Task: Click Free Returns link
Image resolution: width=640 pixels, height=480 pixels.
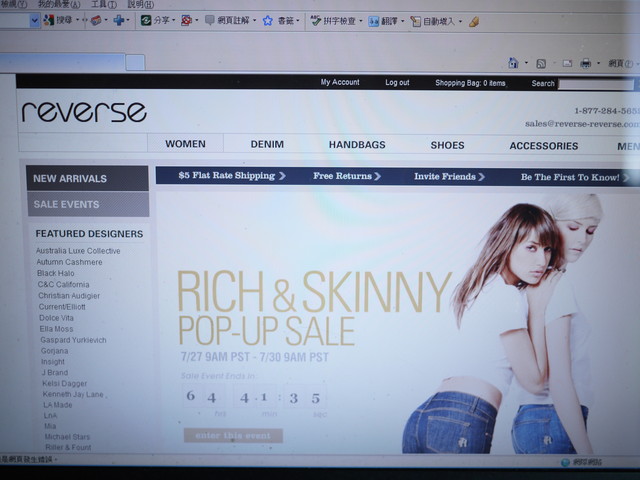Action: [347, 176]
